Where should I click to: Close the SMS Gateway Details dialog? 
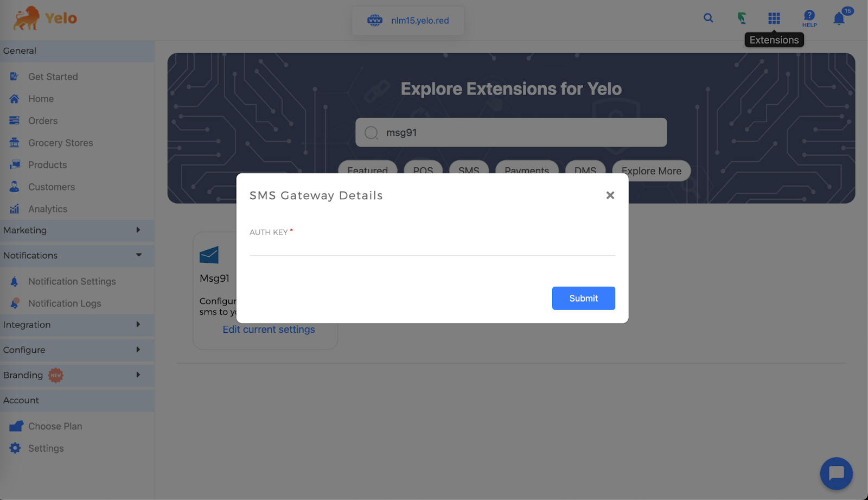(610, 195)
